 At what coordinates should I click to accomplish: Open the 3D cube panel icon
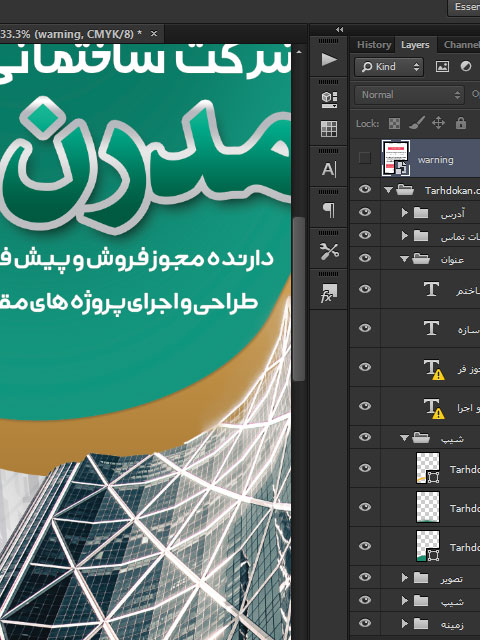[x=329, y=99]
